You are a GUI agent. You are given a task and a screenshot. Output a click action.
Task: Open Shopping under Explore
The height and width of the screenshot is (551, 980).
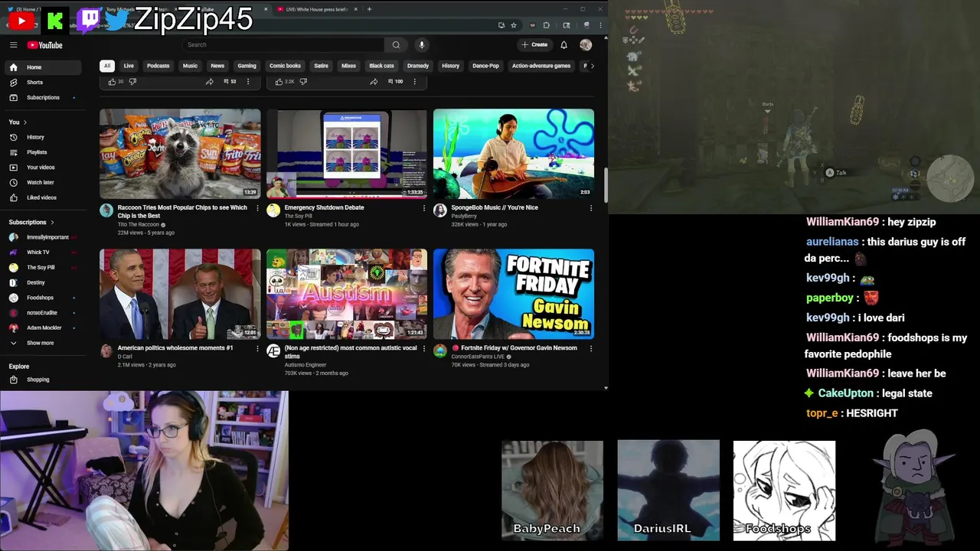pos(44,380)
